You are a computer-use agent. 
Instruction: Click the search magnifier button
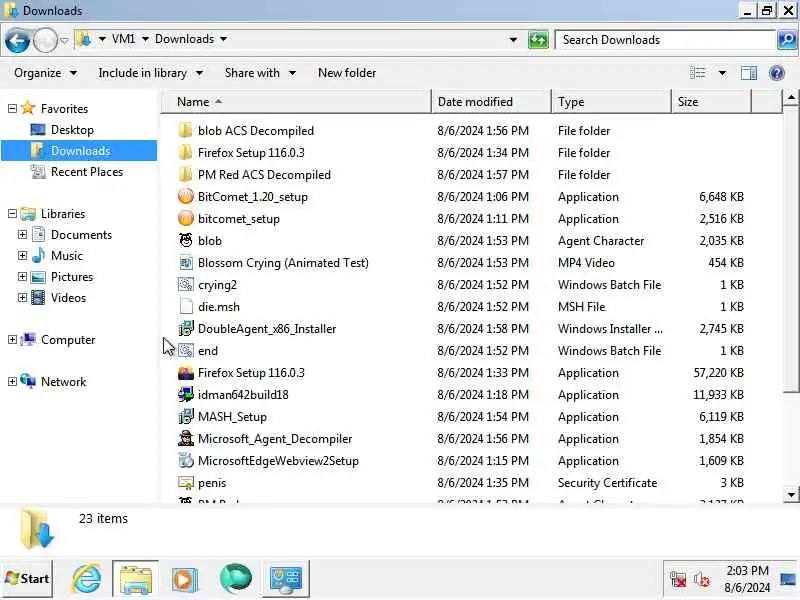(787, 40)
